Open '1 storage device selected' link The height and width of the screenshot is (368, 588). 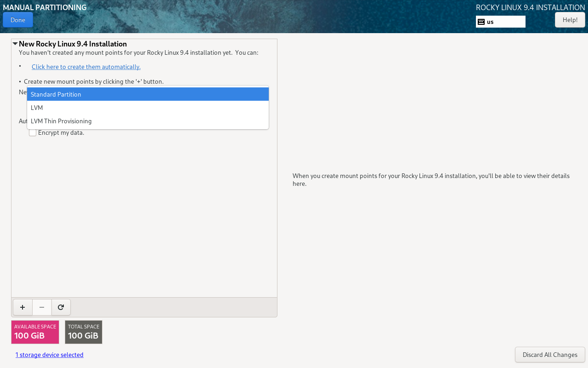50,355
